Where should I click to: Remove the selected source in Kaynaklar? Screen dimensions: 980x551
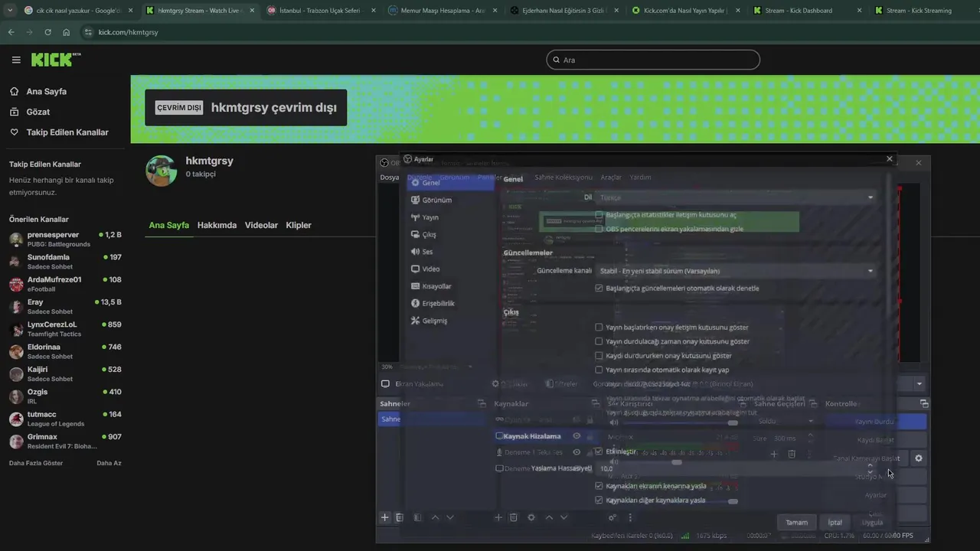coord(514,517)
